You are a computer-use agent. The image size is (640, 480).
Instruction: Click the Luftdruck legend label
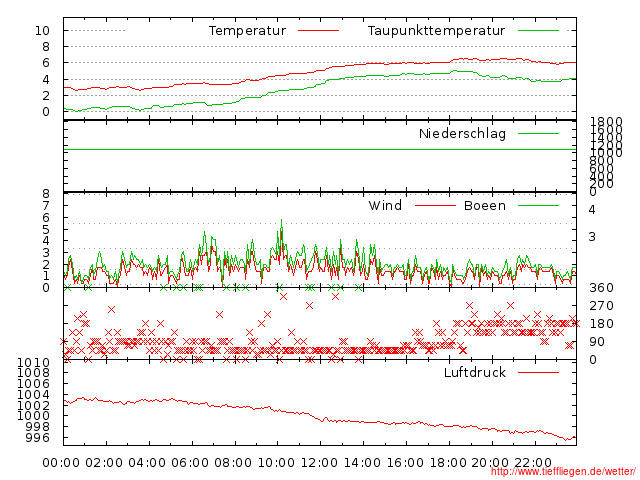pos(475,372)
